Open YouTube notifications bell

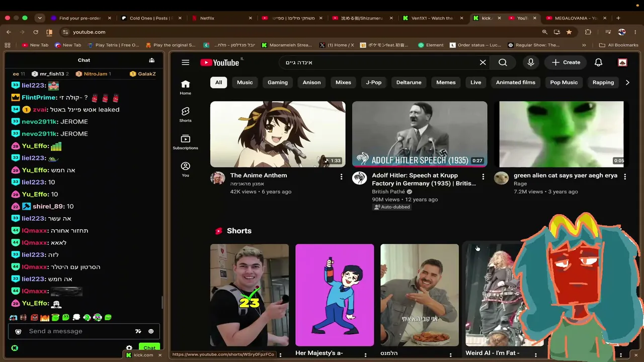click(598, 62)
